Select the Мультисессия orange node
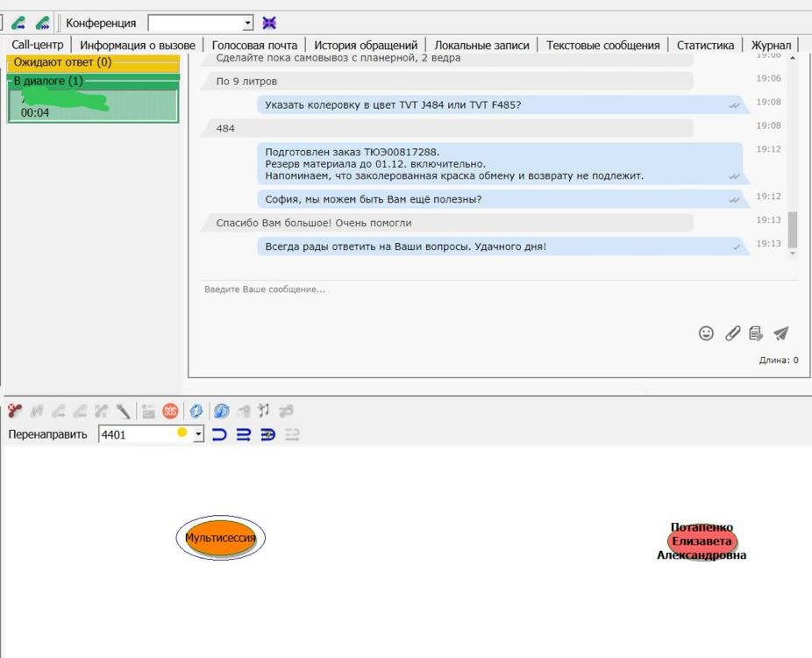The width and height of the screenshot is (812, 658). (220, 538)
